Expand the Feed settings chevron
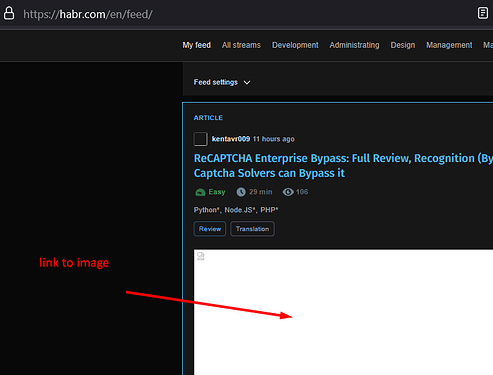Screen dimensions: 493x375 click(247, 82)
